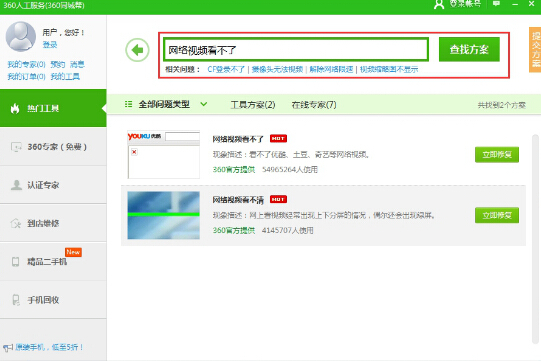541x361 pixels.
Task: Click the HOT badge on 网络视频看不了
Action: coord(278,138)
